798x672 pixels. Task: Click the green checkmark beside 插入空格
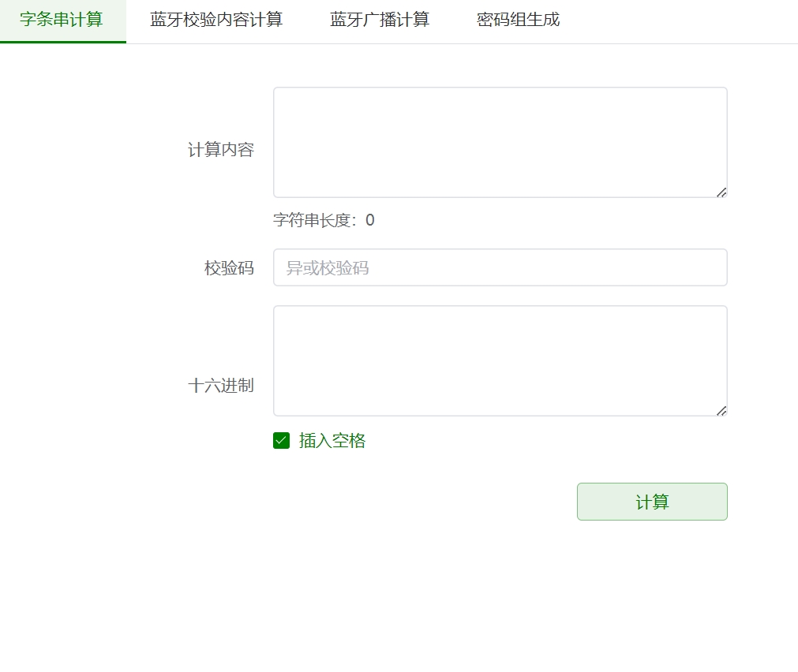[x=282, y=441]
